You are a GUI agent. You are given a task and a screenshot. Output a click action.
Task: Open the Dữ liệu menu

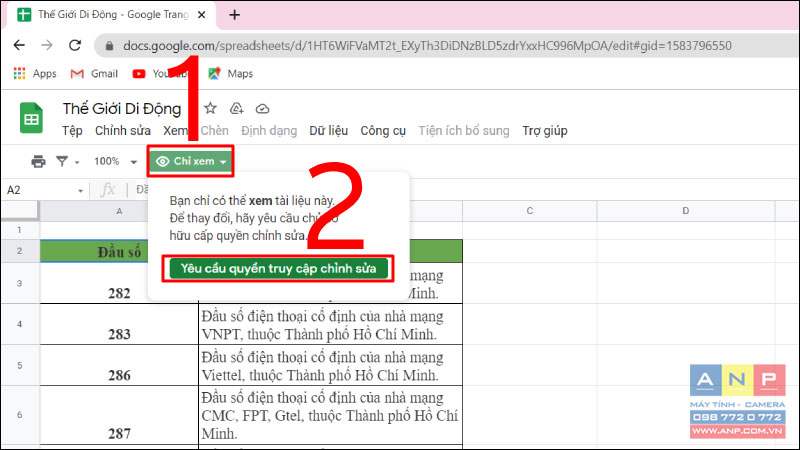[329, 131]
